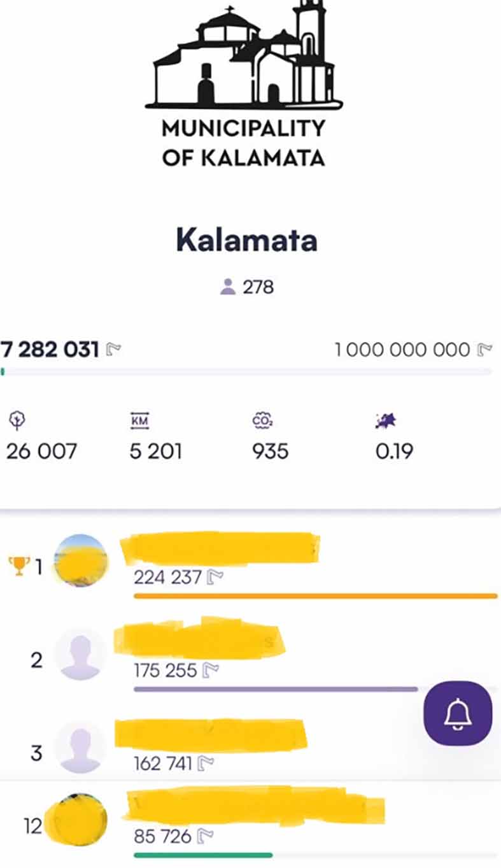The height and width of the screenshot is (868, 501).
Task: Tap the flag icon beside 1 000 000 000 goal
Action: [484, 349]
